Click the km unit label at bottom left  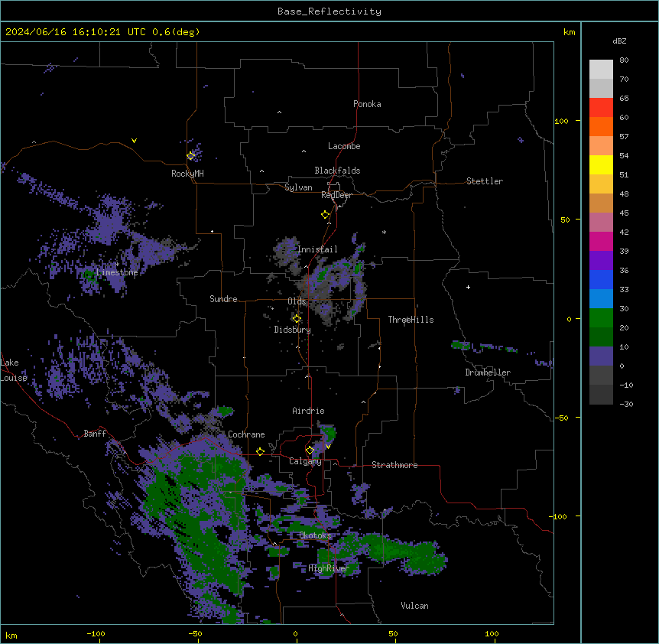11,635
